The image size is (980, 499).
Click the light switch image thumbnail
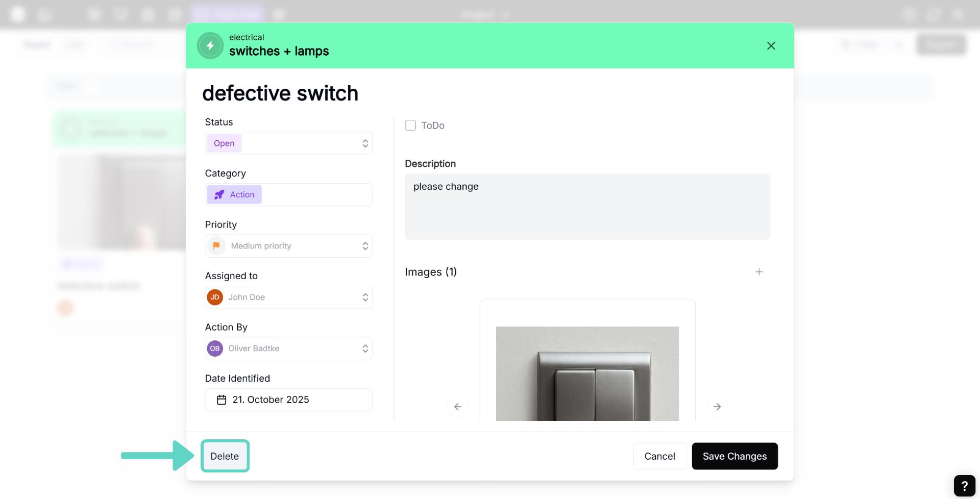pyautogui.click(x=587, y=373)
